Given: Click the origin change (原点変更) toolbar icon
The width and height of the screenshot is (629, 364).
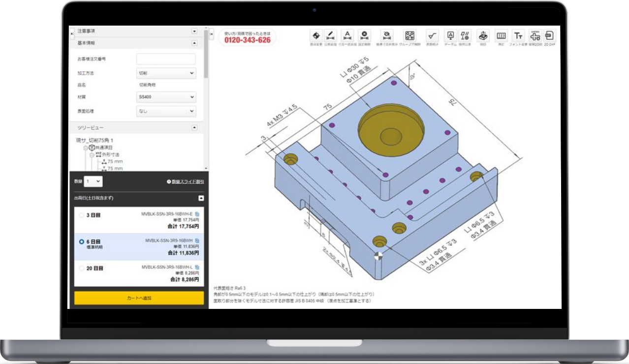Looking at the screenshot, I should (x=316, y=36).
